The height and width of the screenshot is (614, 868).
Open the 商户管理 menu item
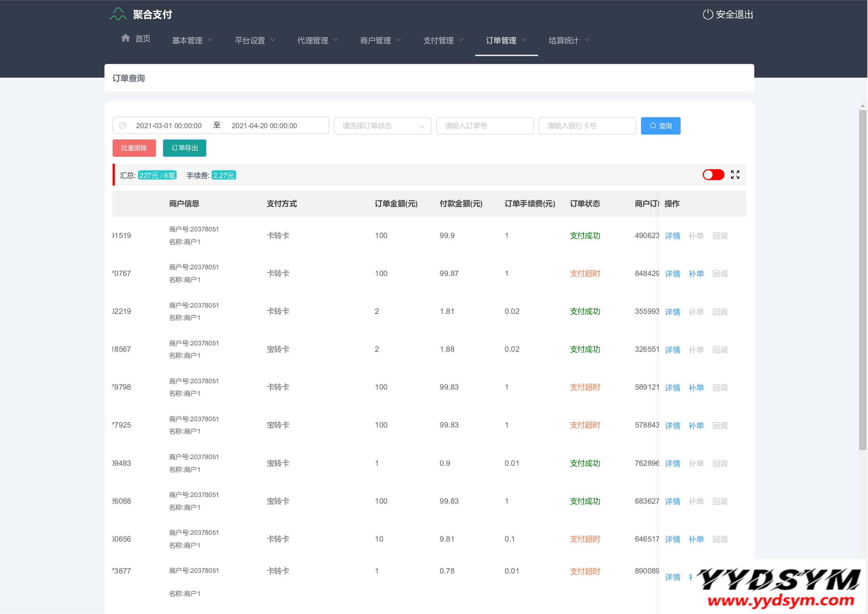click(x=380, y=40)
